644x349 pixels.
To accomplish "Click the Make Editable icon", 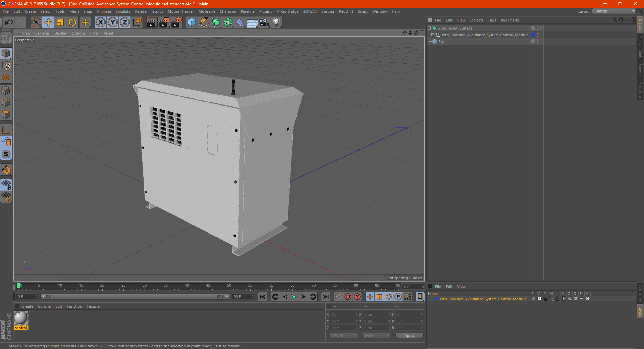I will [x=6, y=38].
